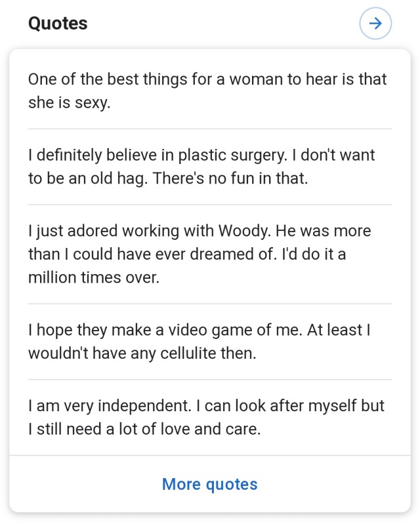Open the More quotes link
The image size is (420, 524).
[x=209, y=485]
